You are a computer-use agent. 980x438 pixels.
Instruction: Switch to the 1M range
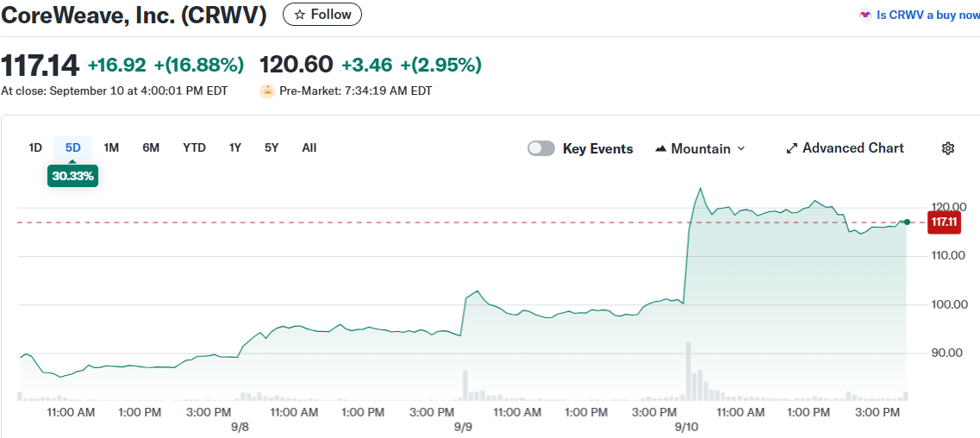[x=111, y=148]
